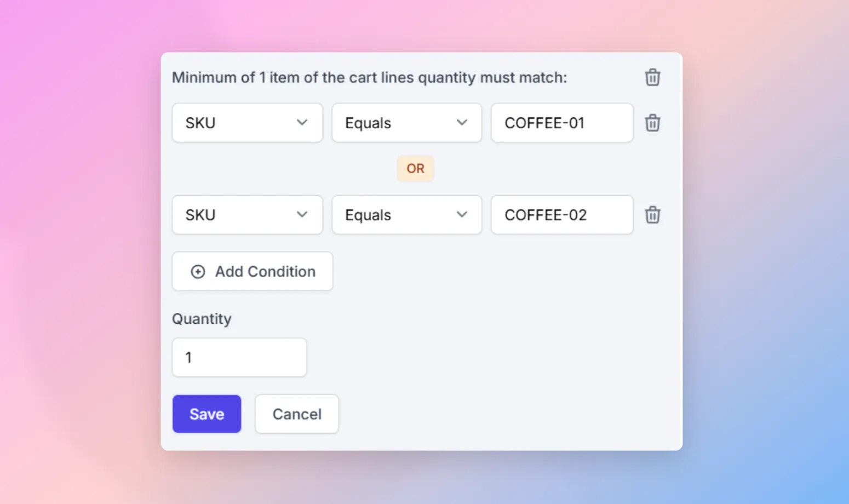Open the second SKU field dropdown
The image size is (849, 504).
coord(248,215)
